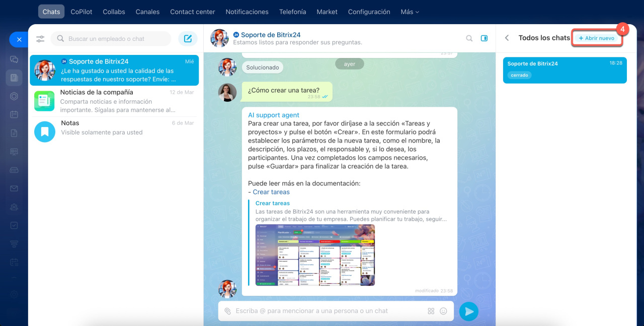Open the mail envelope icon in sidebar
The height and width of the screenshot is (326, 644).
[x=14, y=188]
